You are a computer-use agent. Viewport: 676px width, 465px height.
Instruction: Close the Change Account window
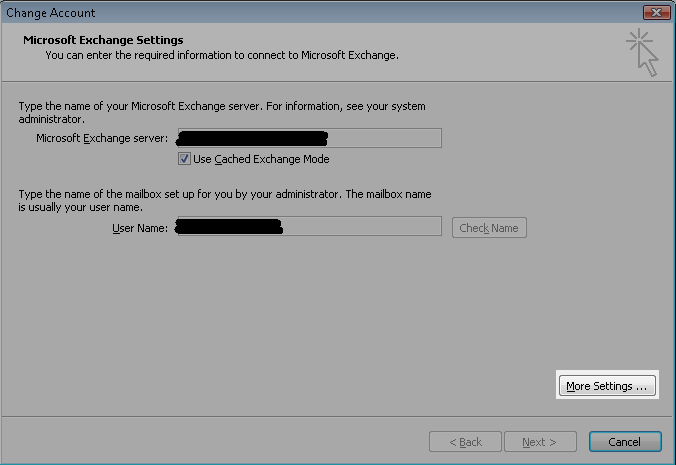[x=656, y=12]
